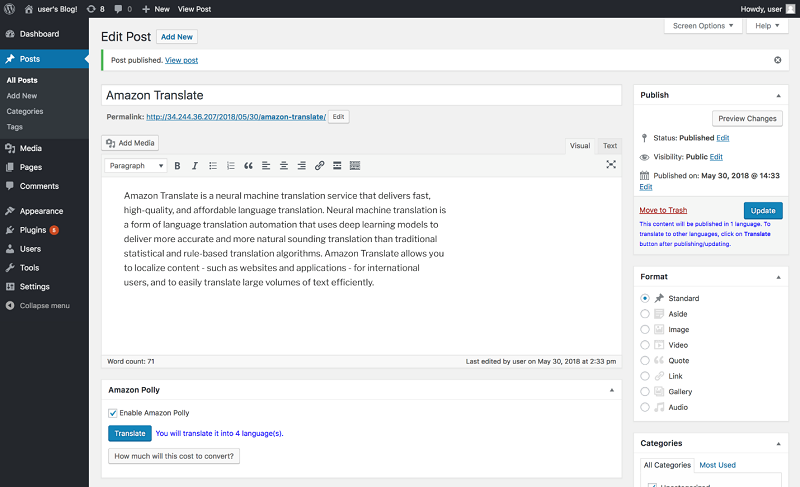Click the post title field
800x487 pixels.
pyautogui.click(x=361, y=95)
